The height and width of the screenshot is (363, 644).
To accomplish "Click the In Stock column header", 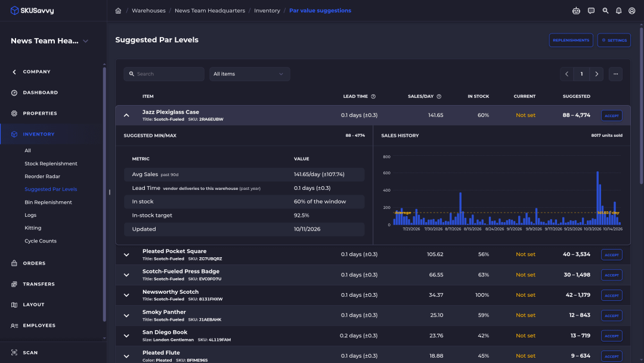I will [478, 97].
